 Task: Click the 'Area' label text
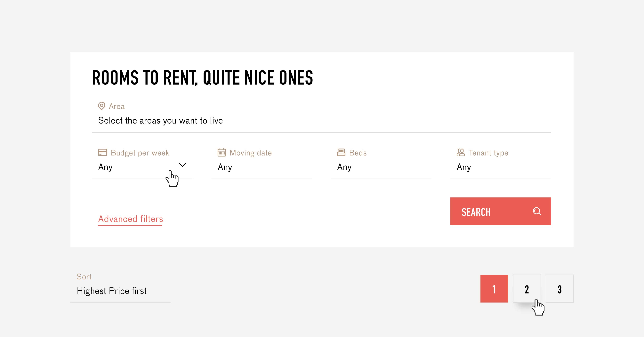117,106
